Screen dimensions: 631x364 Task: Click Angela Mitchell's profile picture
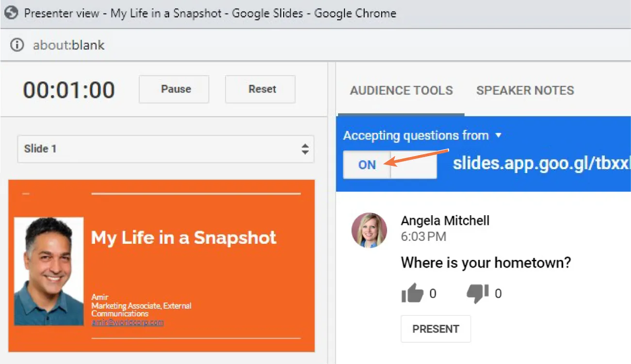[x=369, y=230]
